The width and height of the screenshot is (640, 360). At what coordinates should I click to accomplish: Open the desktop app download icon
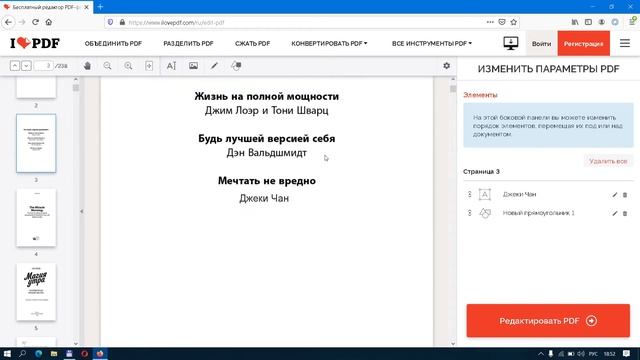pyautogui.click(x=511, y=43)
